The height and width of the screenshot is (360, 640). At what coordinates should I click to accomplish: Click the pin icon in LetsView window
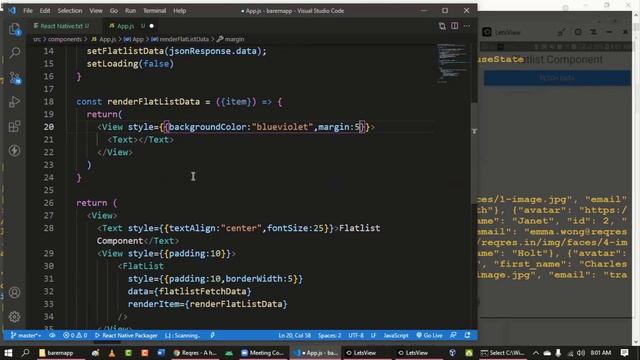point(562,32)
